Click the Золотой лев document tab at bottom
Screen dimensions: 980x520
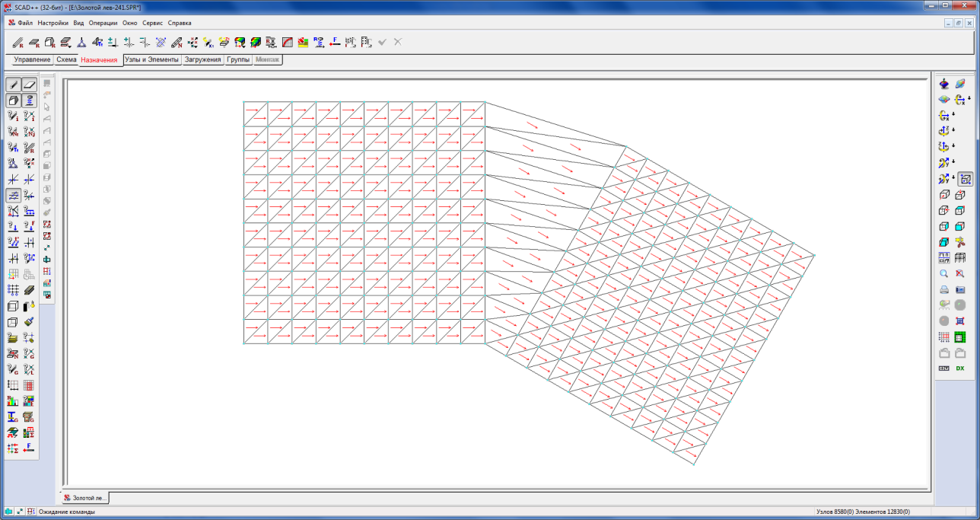click(x=85, y=498)
